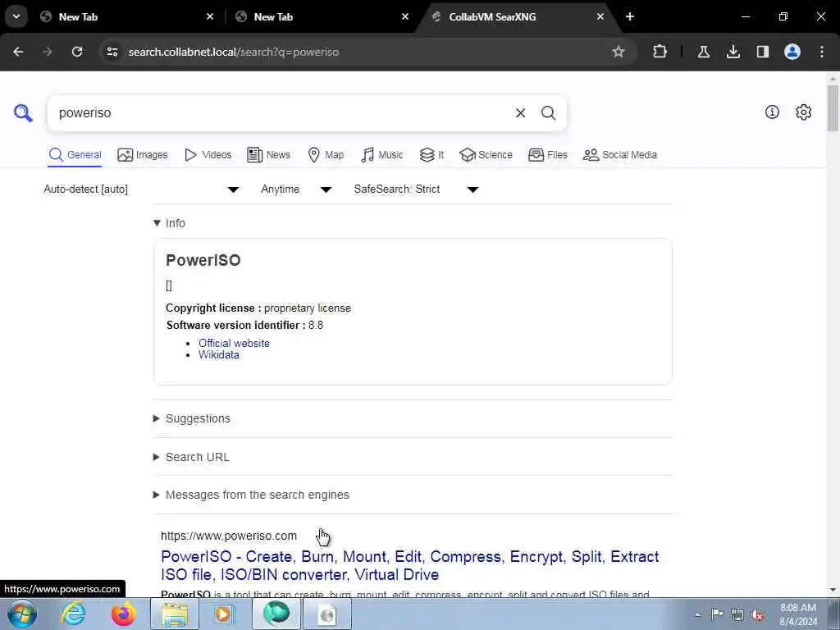Select the General search category

[x=75, y=155]
